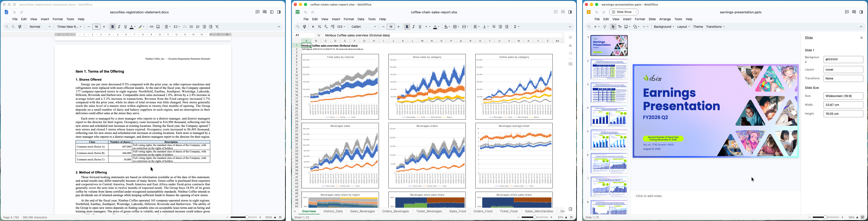Click the slide Width field showing 33.87 cm
This screenshot has width=868, height=221.
pyautogui.click(x=843, y=105)
